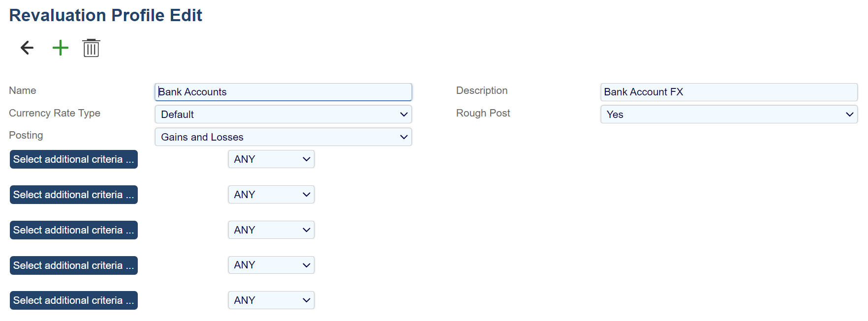Click fifth Select additional criteria button
This screenshot has height=321, width=868.
coord(74,300)
